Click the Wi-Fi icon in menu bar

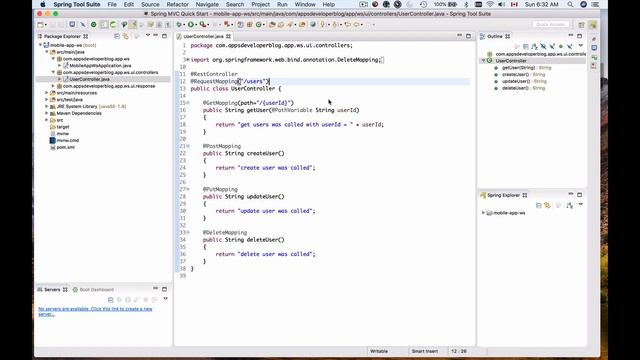click(x=490, y=4)
